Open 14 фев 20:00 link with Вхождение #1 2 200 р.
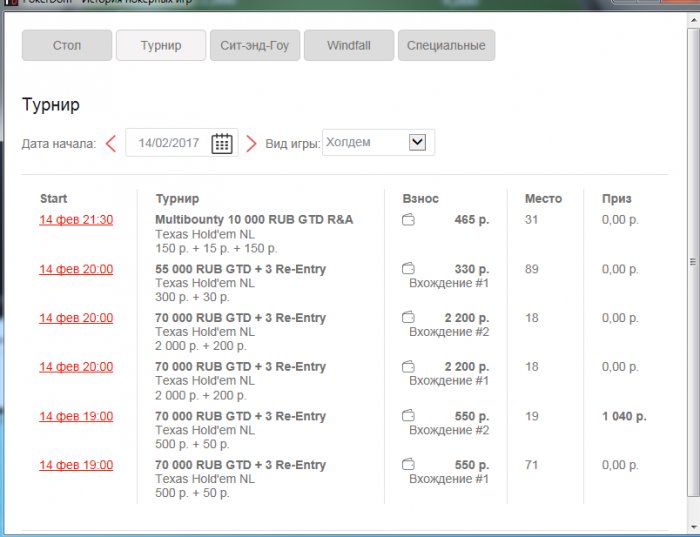700x537 pixels. click(76, 366)
